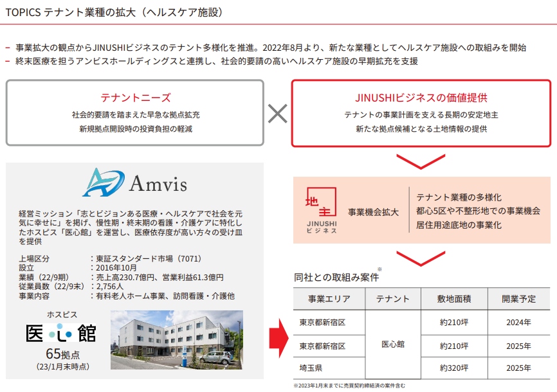Click the JINUSHI ビジネス logo
Screen dimensions: 557x392
pos(322,210)
